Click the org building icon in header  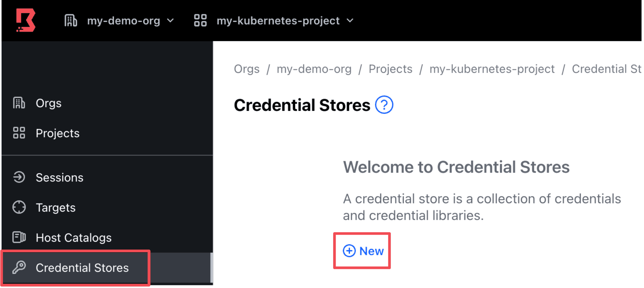71,21
